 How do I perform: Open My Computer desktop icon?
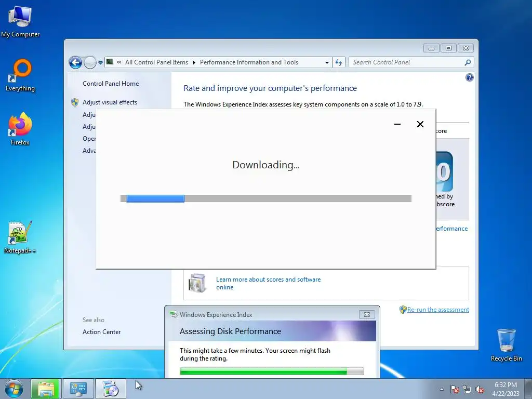20,21
